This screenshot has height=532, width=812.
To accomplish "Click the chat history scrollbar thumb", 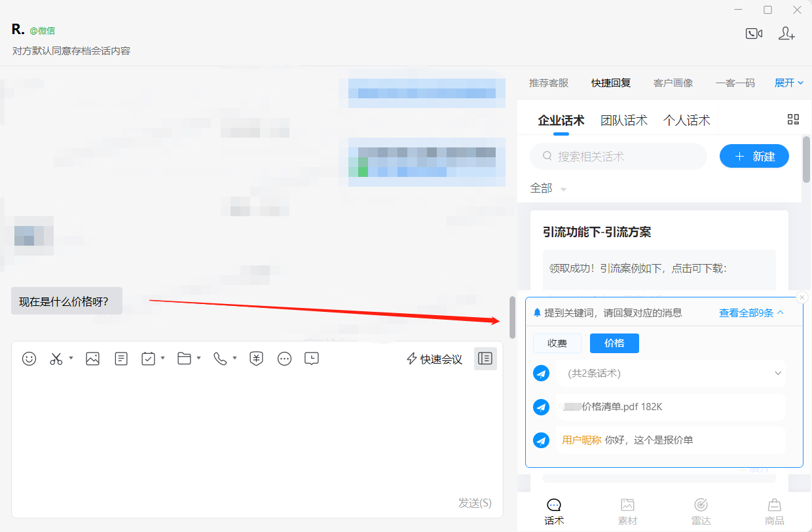I will (x=513, y=317).
